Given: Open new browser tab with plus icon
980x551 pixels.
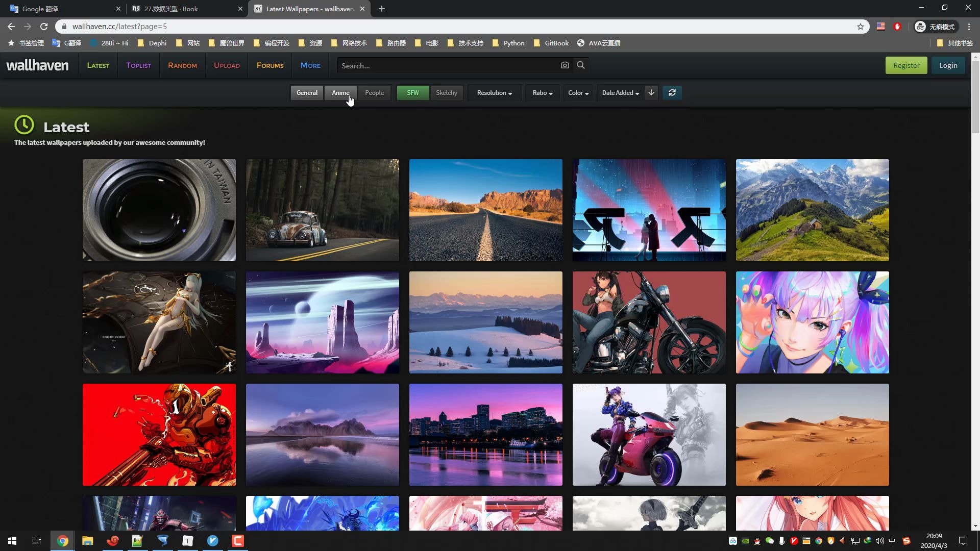Looking at the screenshot, I should [x=382, y=9].
